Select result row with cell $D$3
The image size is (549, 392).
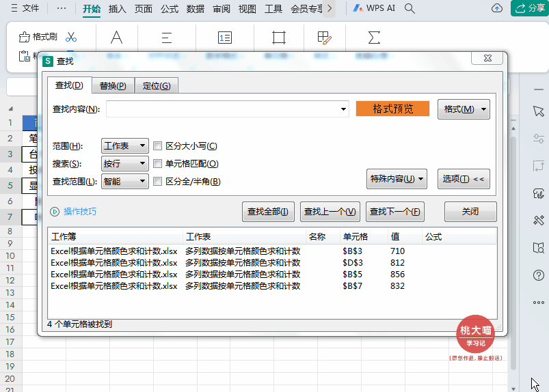tap(272, 263)
